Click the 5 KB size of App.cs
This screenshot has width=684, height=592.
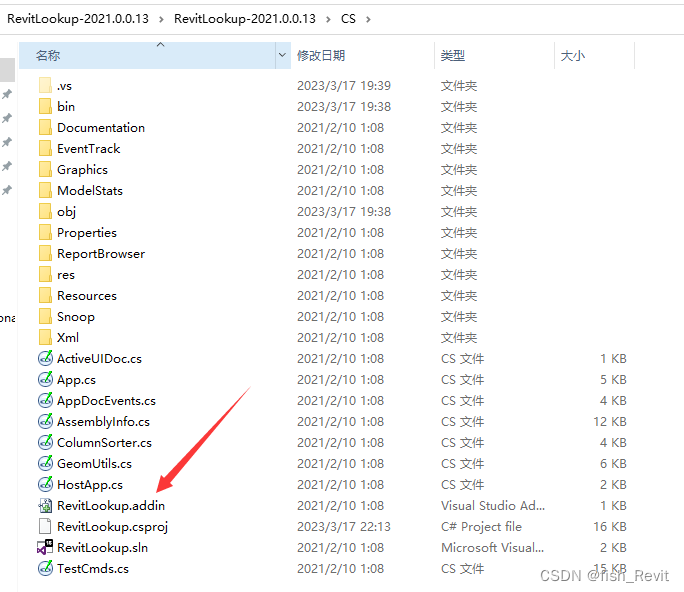pos(613,379)
